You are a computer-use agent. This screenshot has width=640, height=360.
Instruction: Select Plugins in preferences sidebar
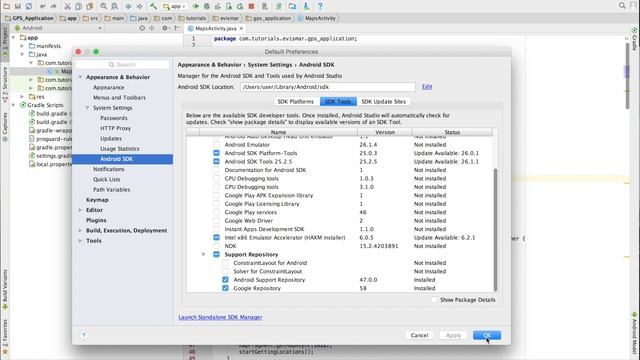click(96, 220)
